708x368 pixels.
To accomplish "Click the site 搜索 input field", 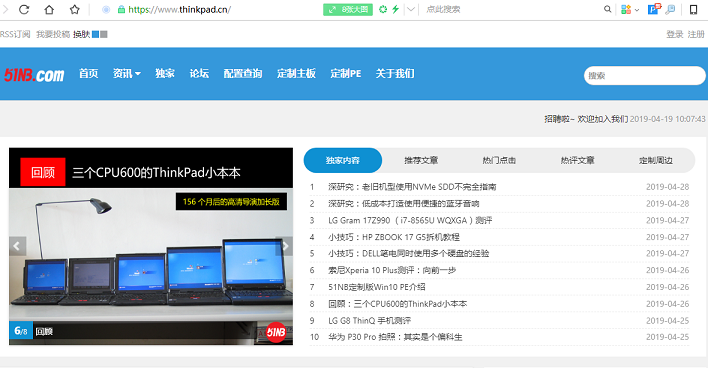I will [x=644, y=75].
